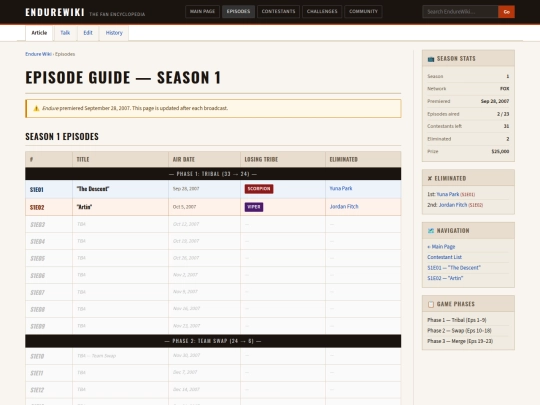This screenshot has height=405, width=540.
Task: Open Jordan Fitch link in the table
Action: 344,207
